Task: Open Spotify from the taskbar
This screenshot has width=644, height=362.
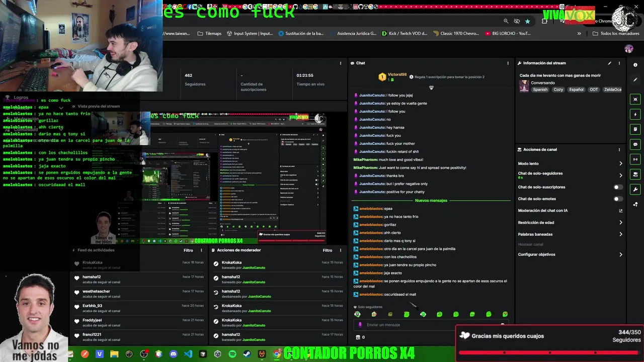Action: [232, 354]
